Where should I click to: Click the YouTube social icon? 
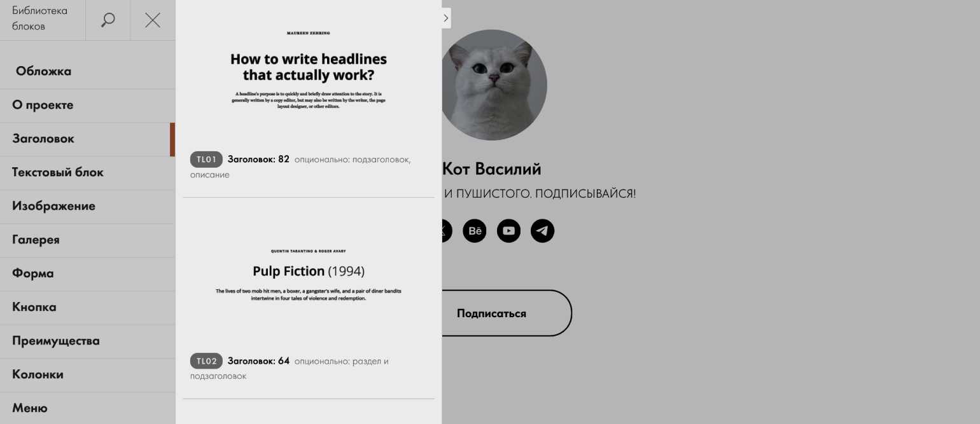pos(508,231)
